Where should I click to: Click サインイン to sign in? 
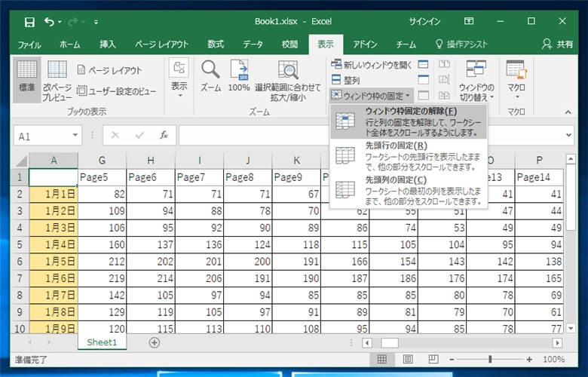(x=424, y=21)
